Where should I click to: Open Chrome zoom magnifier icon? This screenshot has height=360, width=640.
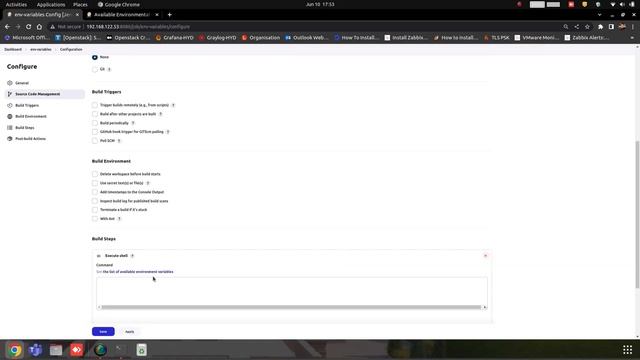point(566,27)
